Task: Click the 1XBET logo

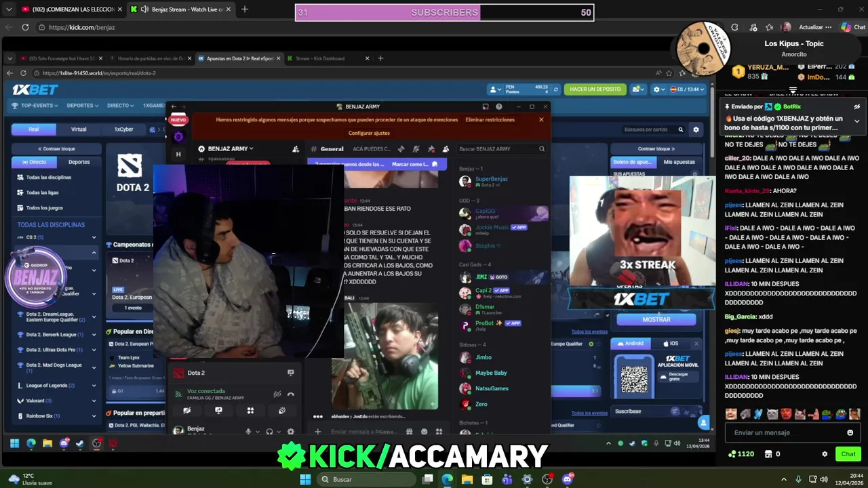Action: tap(35, 89)
